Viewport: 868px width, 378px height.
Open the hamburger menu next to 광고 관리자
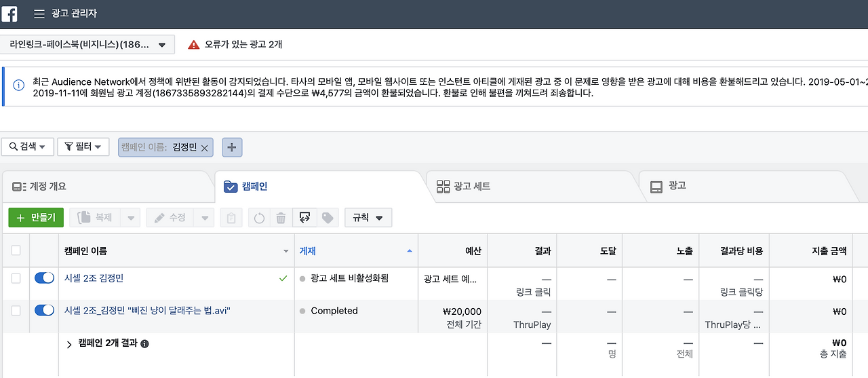coord(39,14)
